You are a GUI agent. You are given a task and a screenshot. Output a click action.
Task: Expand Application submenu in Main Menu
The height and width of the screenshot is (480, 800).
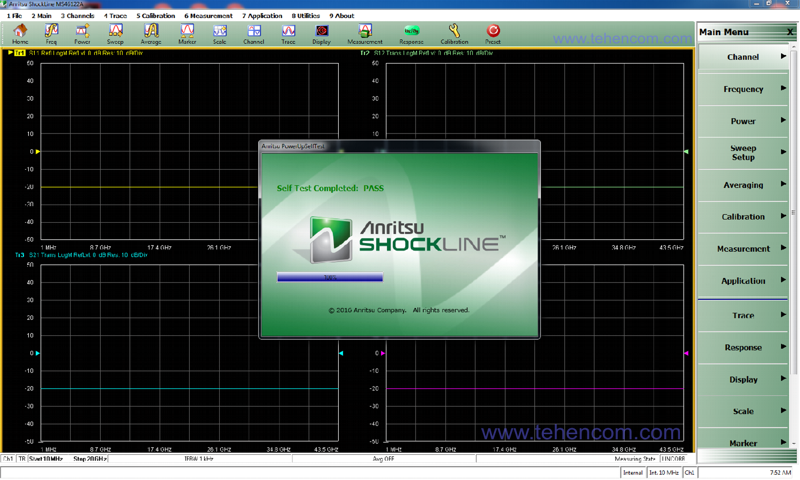click(x=743, y=281)
